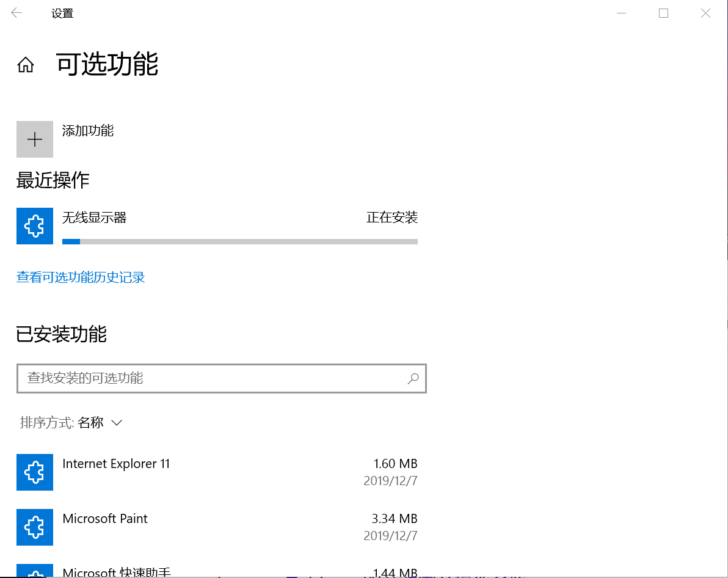Screen dimensions: 728x578
Task: Focus the 查找安装的可选功能 search field
Action: [222, 378]
